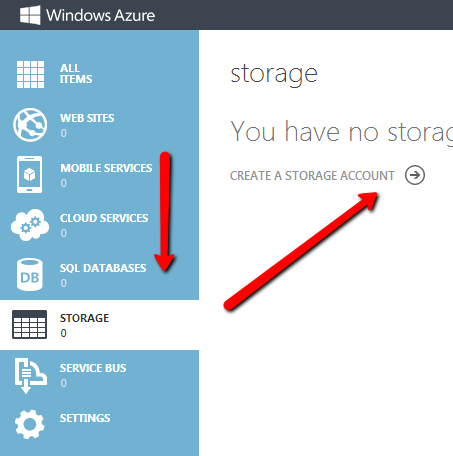Select the Service Bus icon
The image size is (453, 456).
click(x=30, y=375)
